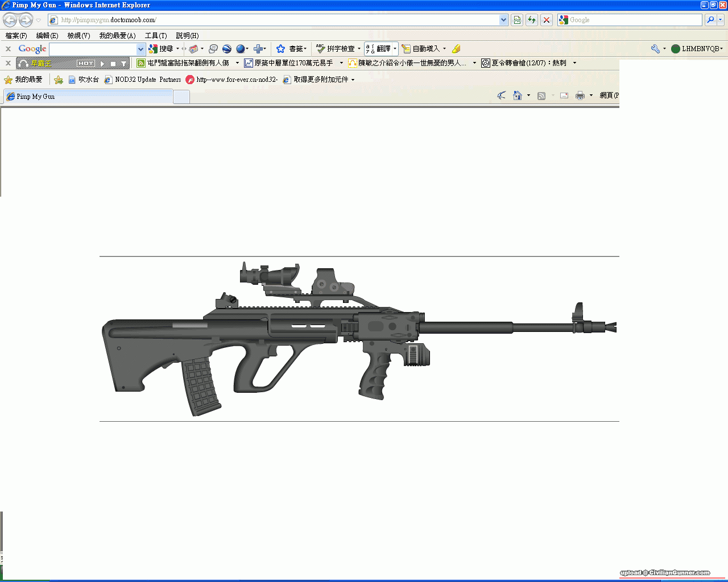Click the Google Toolbar highlighter icon
728x582 pixels.
point(456,49)
